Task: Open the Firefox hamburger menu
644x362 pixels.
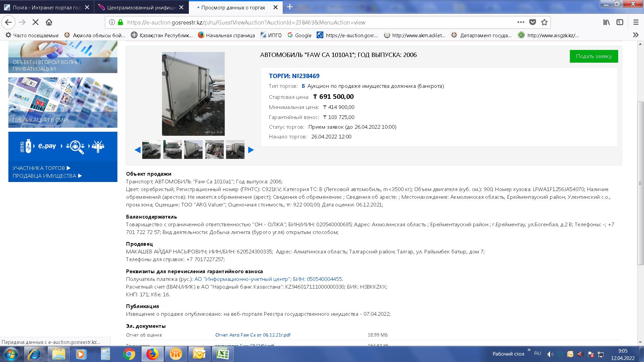Action: 636,22
